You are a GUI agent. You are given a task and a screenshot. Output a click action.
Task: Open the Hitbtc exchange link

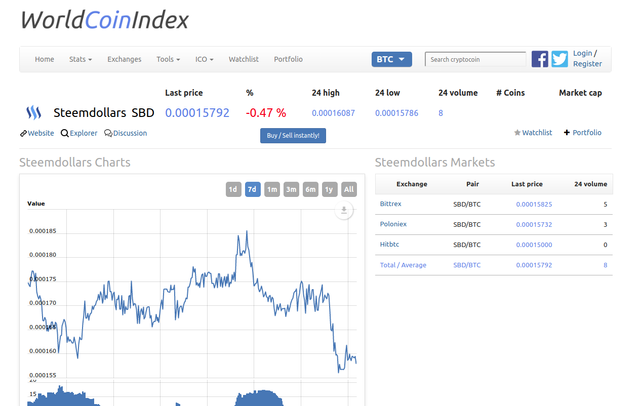pyautogui.click(x=389, y=244)
